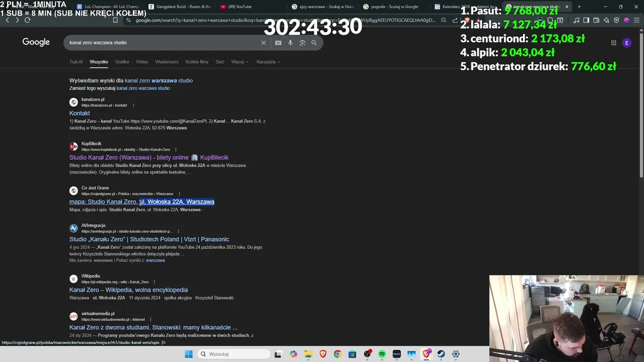Open site settings icon in the address bar

pos(129,20)
